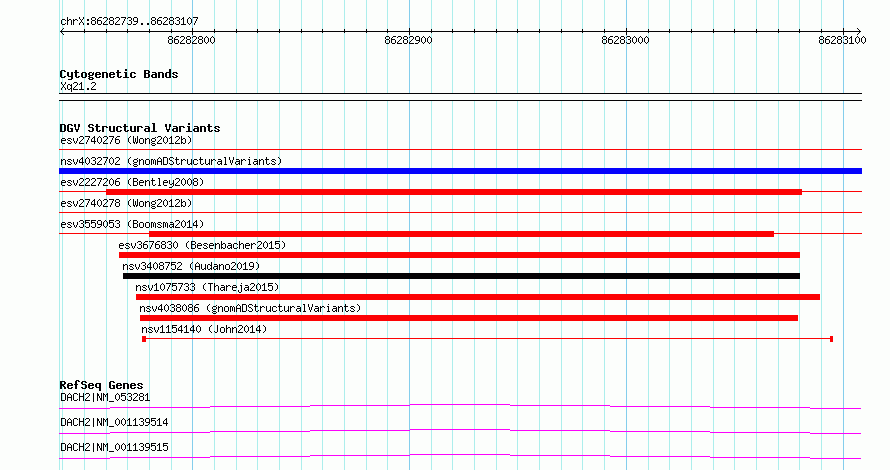890x470 pixels.
Task: Select the red esv3676830 variant bar
Action: [x=459, y=255]
